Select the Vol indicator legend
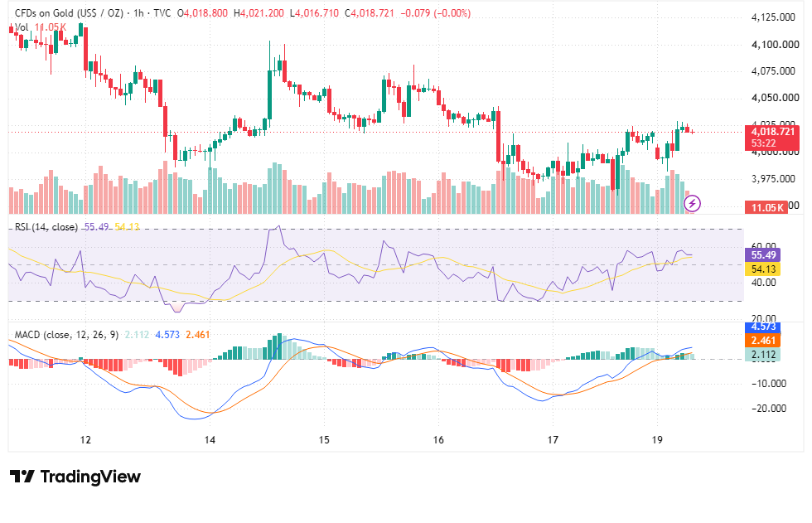812x523 pixels. 22,27
